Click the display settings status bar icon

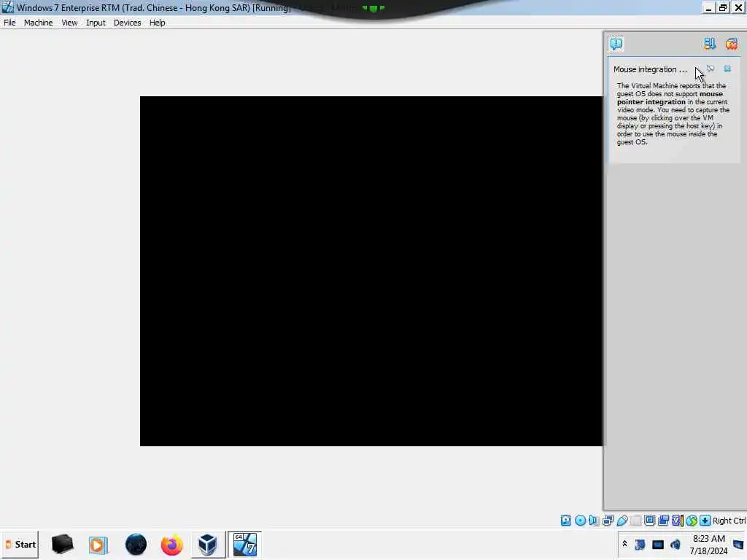(649, 521)
